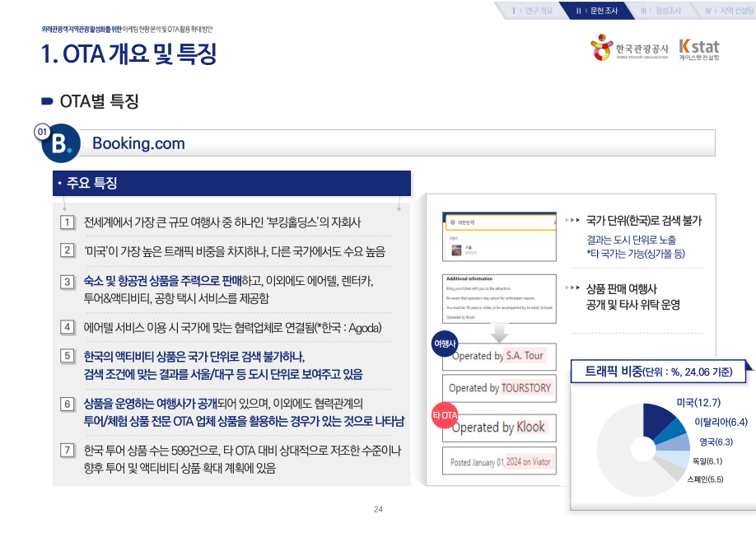Select heading 국가 단위(한국)로 검색 불가
Image resolution: width=756 pixels, height=533 pixels.
(644, 221)
